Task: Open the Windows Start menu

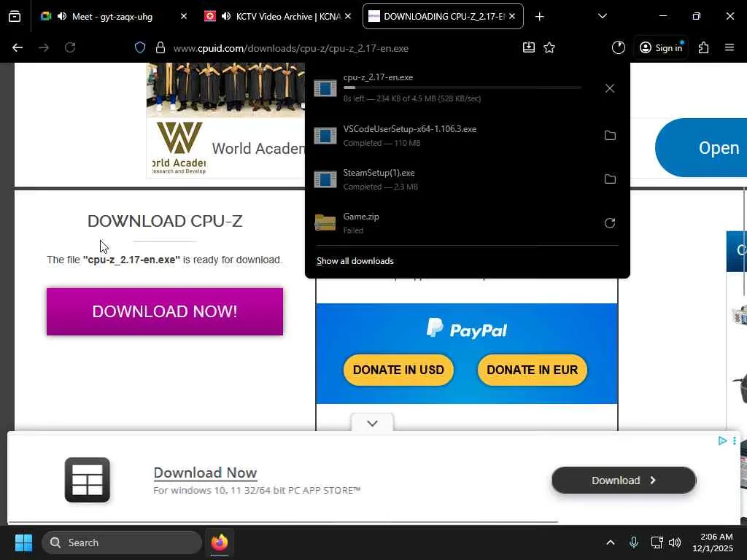Action: [23, 542]
